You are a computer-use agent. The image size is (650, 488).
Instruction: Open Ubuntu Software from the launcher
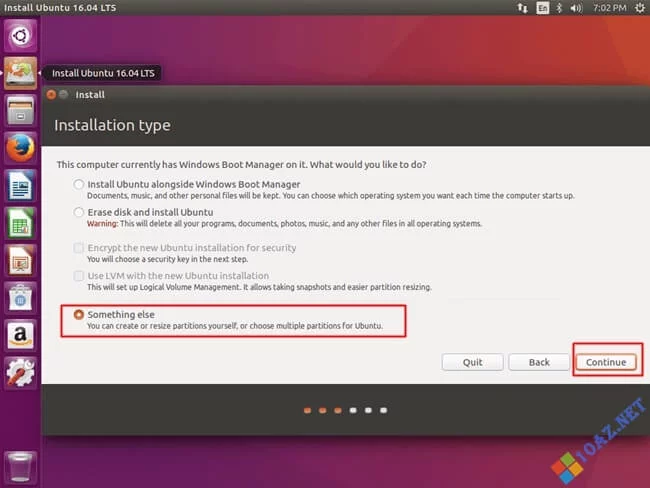click(20, 298)
